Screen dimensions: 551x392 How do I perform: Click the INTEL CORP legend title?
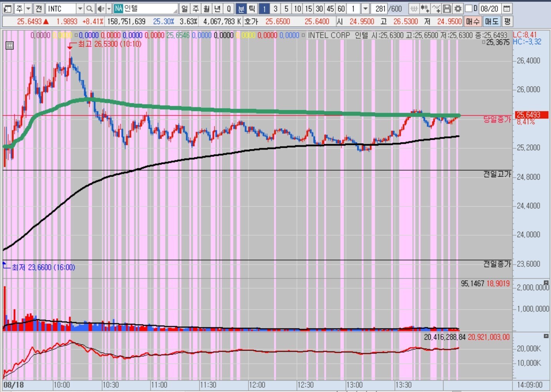pyautogui.click(x=329, y=35)
